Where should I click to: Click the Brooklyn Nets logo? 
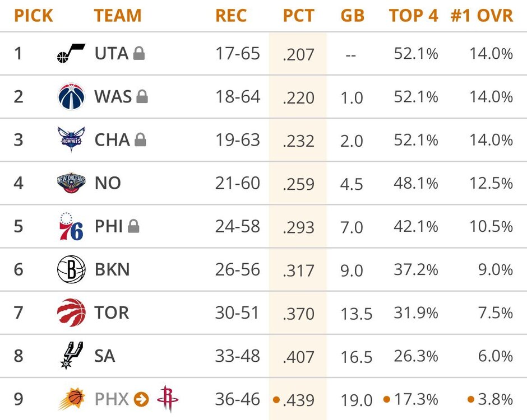(x=71, y=269)
